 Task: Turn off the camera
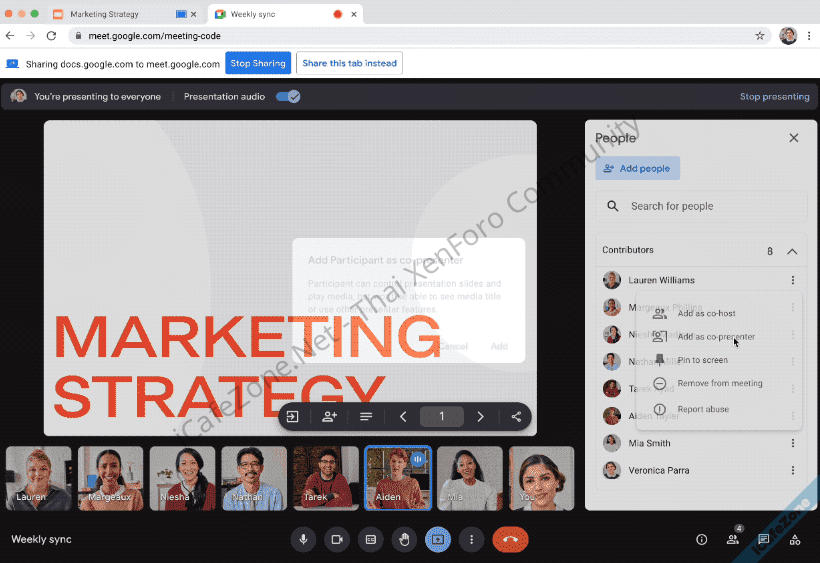pyautogui.click(x=337, y=539)
